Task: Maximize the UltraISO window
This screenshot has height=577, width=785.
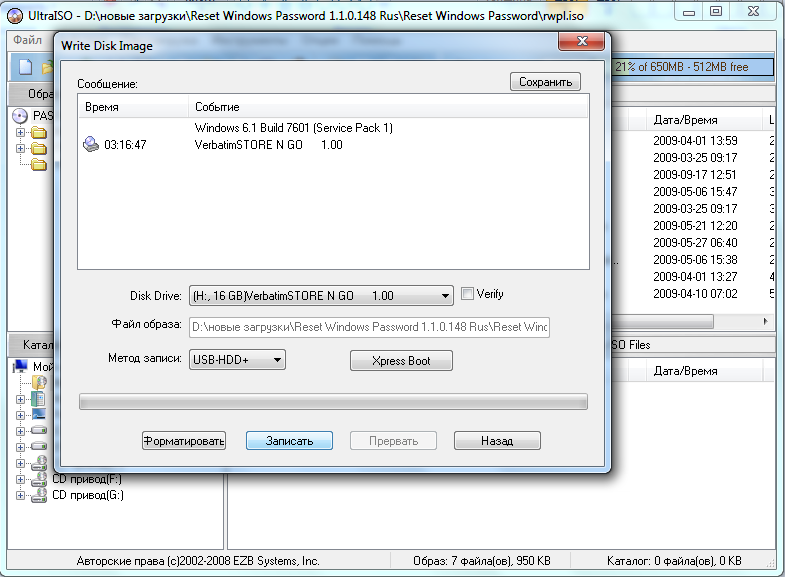Action: point(716,12)
